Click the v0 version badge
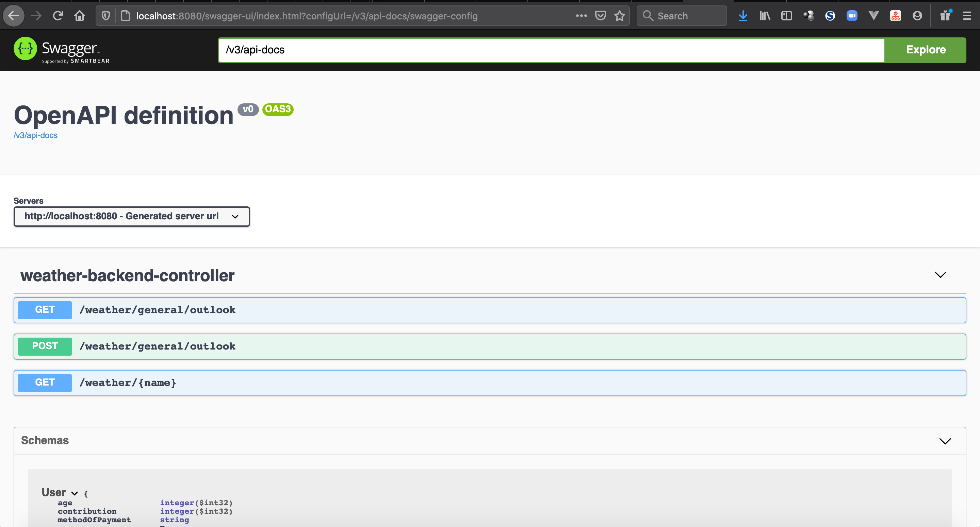The height and width of the screenshot is (527, 980). 247,109
